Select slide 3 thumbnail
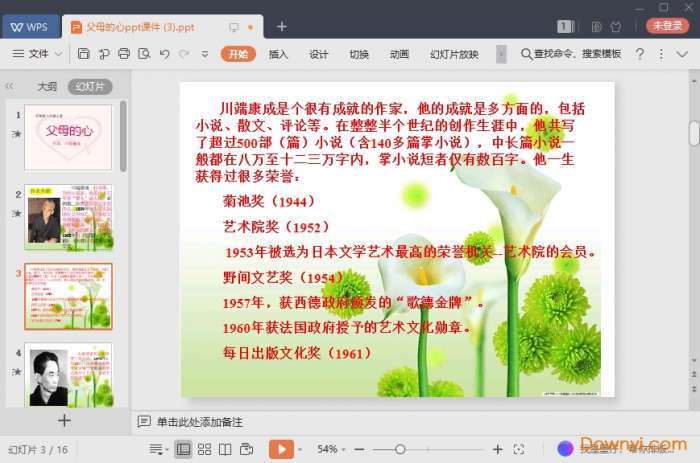The image size is (700, 463). click(x=68, y=296)
